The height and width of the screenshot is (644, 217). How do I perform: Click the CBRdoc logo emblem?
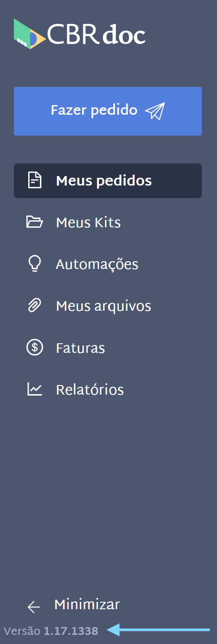[x=30, y=34]
